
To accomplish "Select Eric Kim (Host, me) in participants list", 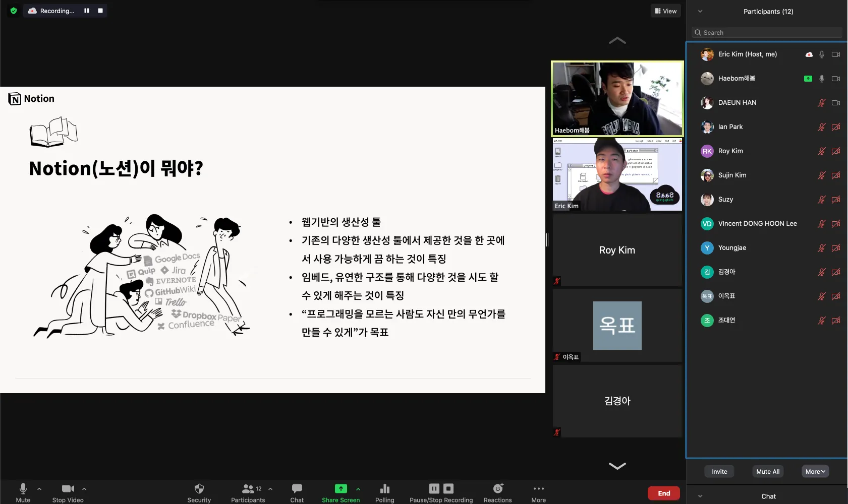I will coord(767,54).
